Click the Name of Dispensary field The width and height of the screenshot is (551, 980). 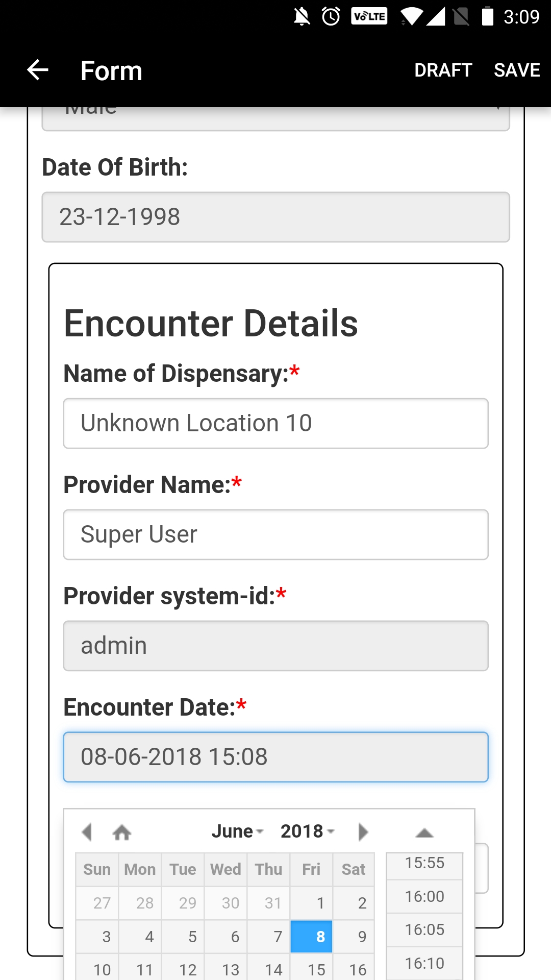(x=275, y=424)
